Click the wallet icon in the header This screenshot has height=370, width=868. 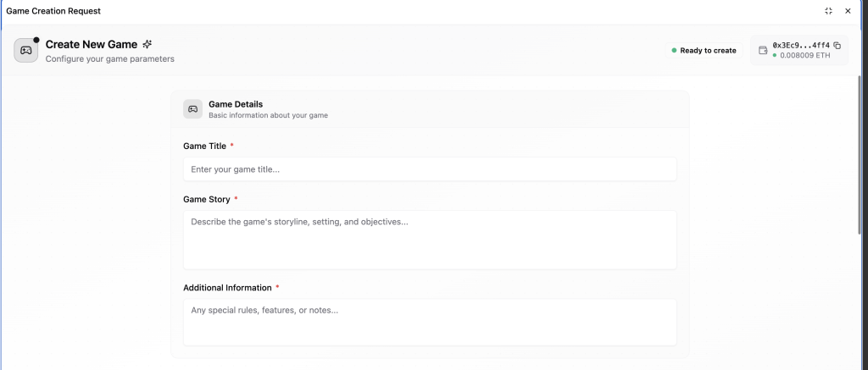tap(763, 51)
